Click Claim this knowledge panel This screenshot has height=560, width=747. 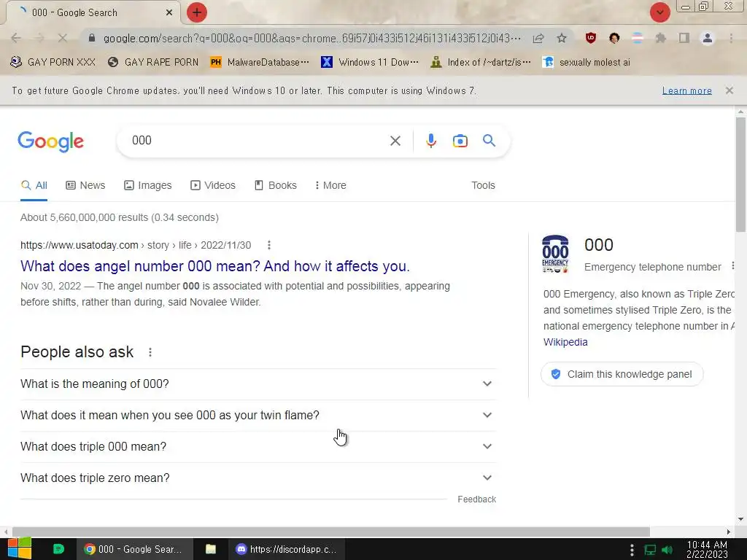coord(622,374)
